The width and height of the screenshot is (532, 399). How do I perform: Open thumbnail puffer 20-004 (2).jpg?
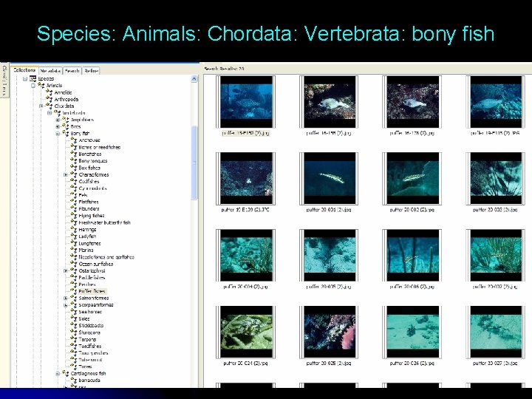pos(245,255)
